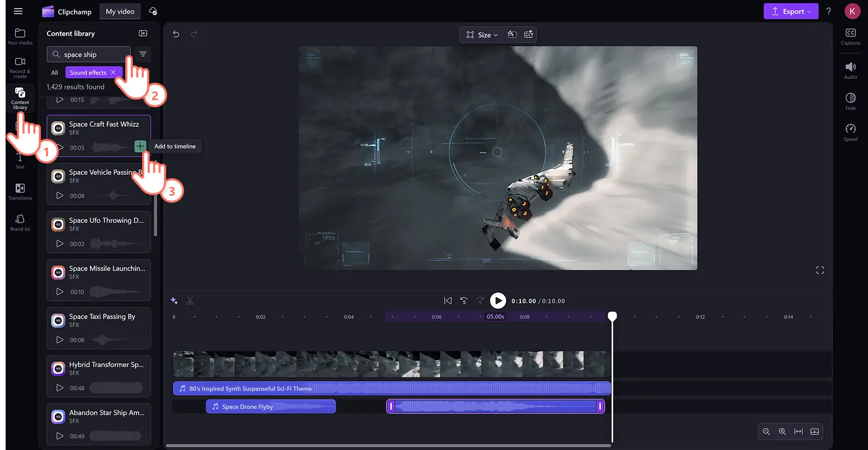Preview Hybrid Transformer sound

click(60, 388)
